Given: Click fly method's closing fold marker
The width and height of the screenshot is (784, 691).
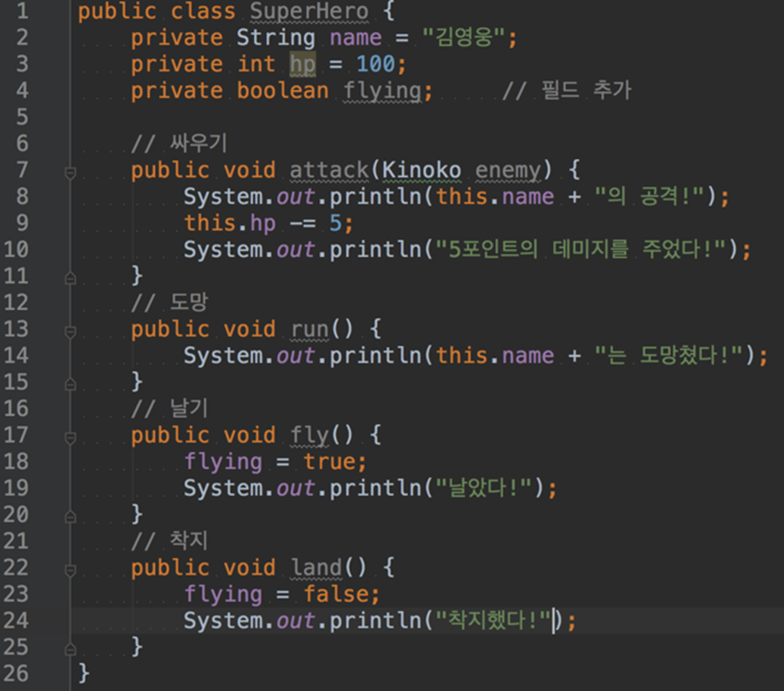Looking at the screenshot, I should (70, 517).
